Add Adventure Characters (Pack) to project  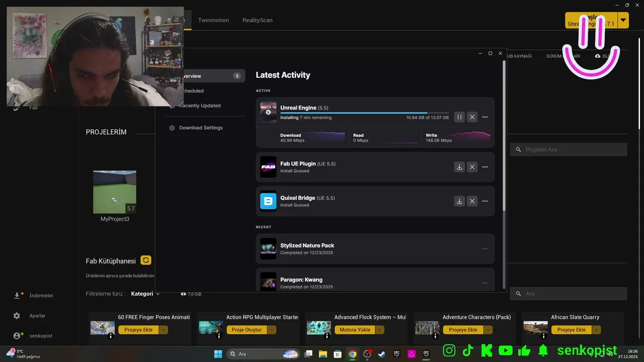pyautogui.click(x=463, y=330)
